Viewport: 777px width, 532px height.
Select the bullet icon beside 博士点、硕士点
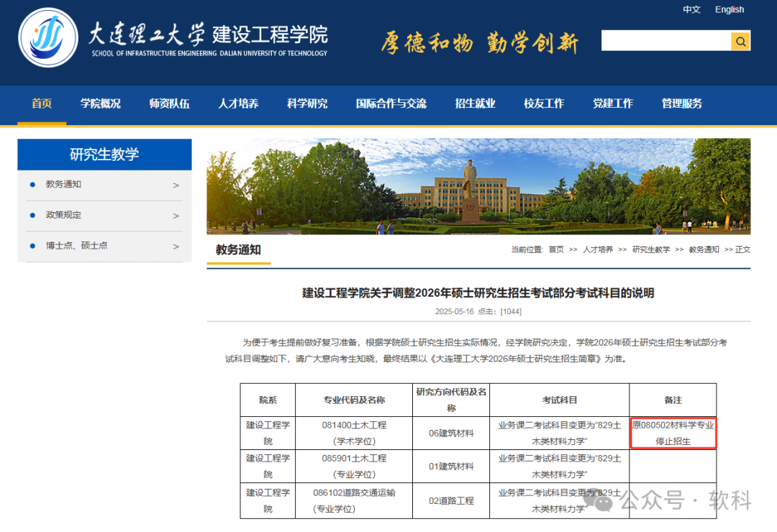pos(31,246)
